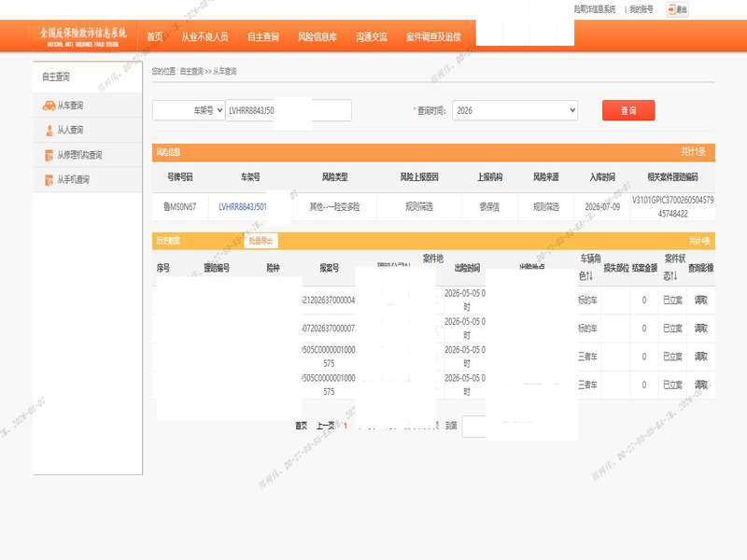Click the icon beside 从修理机构查询
747x560 pixels.
pyautogui.click(x=49, y=155)
